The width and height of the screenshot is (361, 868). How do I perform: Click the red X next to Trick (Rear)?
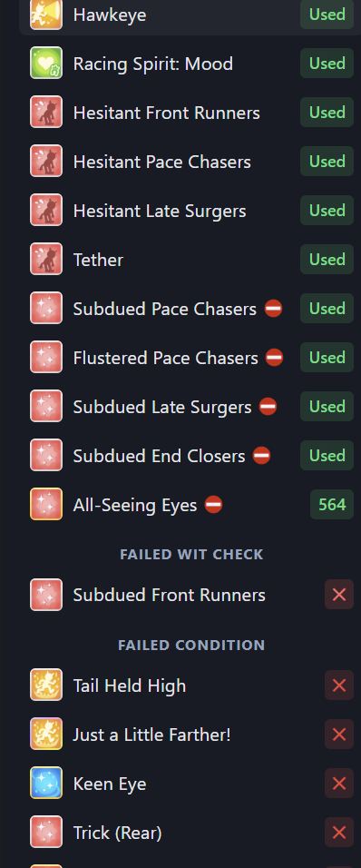(x=339, y=832)
